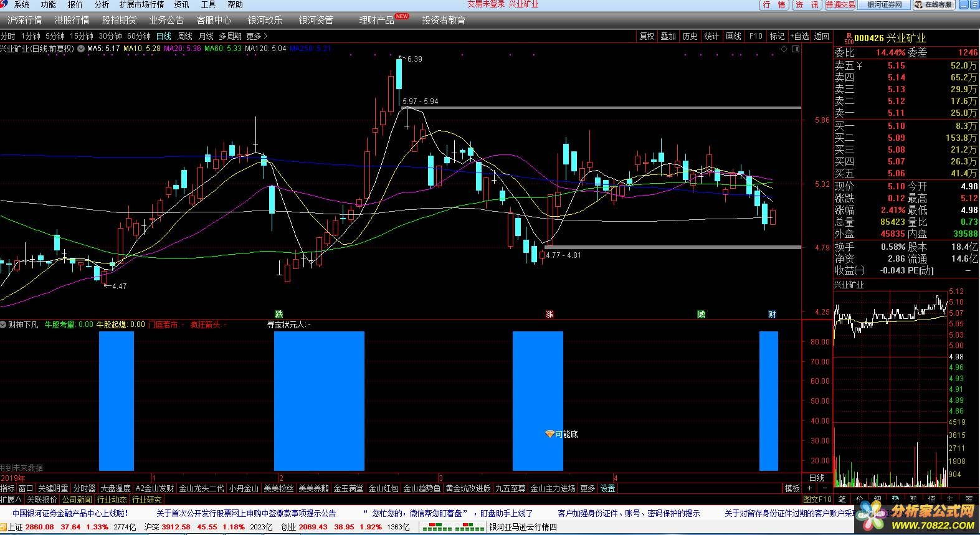The height and width of the screenshot is (535, 980).
Task: Open 普通交易 trading button
Action: click(x=840, y=5)
